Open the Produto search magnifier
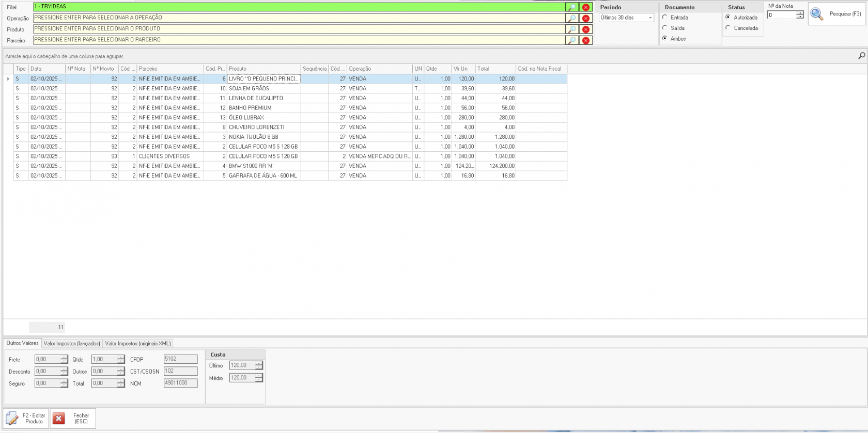This screenshot has width=868, height=433. click(x=571, y=29)
